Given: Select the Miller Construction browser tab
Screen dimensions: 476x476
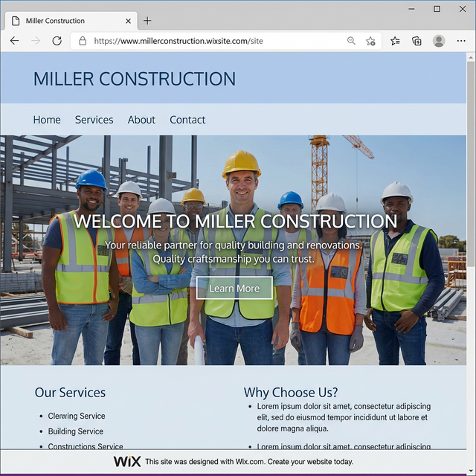Looking at the screenshot, I should (x=71, y=21).
